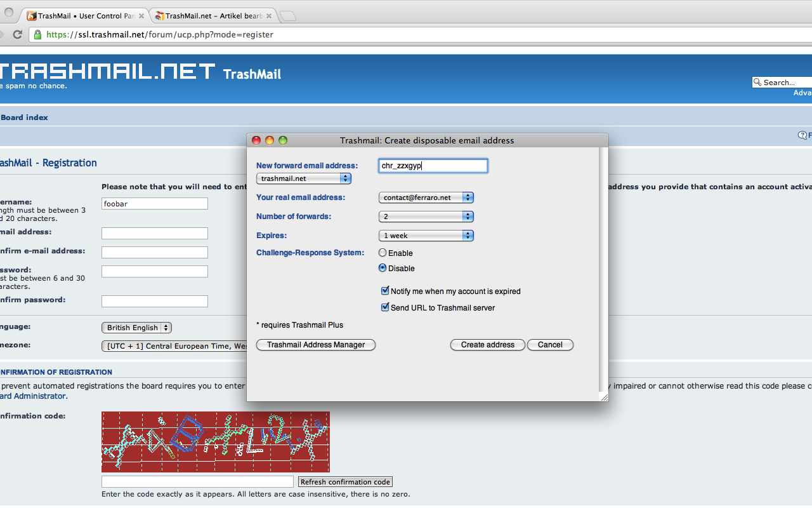
Task: Open the trashmail.net domain dropdown
Action: (x=304, y=179)
